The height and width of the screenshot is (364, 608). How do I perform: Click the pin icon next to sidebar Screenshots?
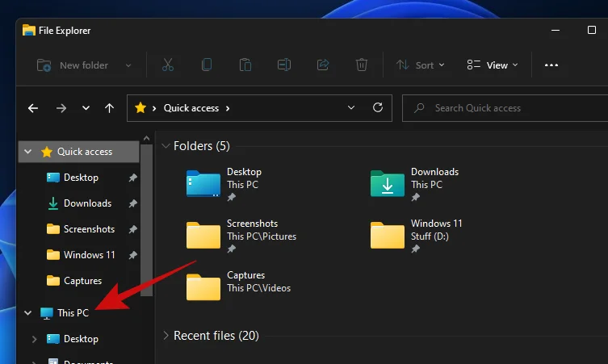point(132,229)
